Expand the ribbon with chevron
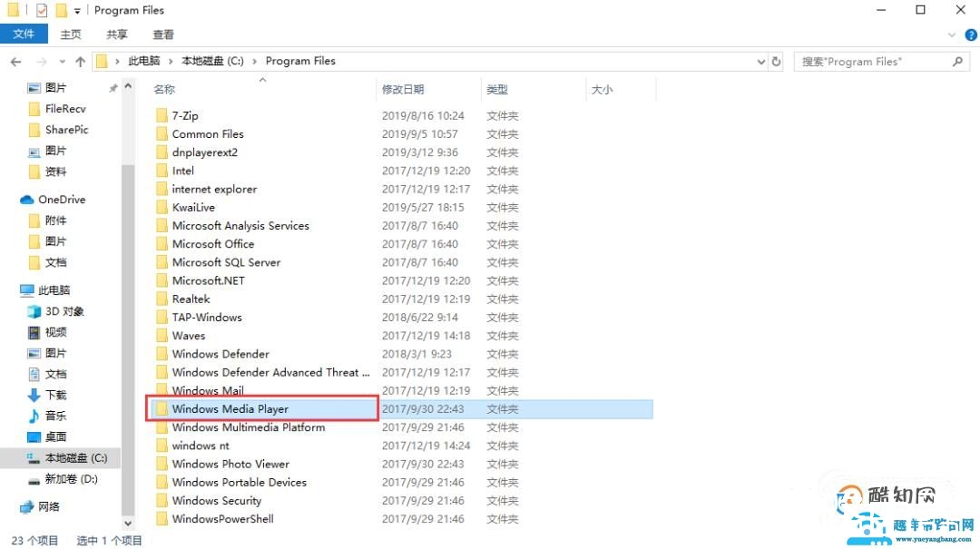The height and width of the screenshot is (549, 980). (952, 35)
